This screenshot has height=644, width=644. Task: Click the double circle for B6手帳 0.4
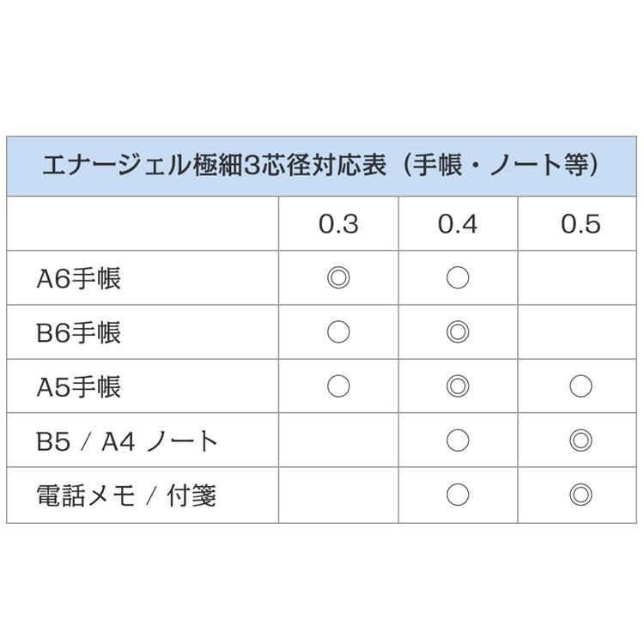[x=458, y=331]
